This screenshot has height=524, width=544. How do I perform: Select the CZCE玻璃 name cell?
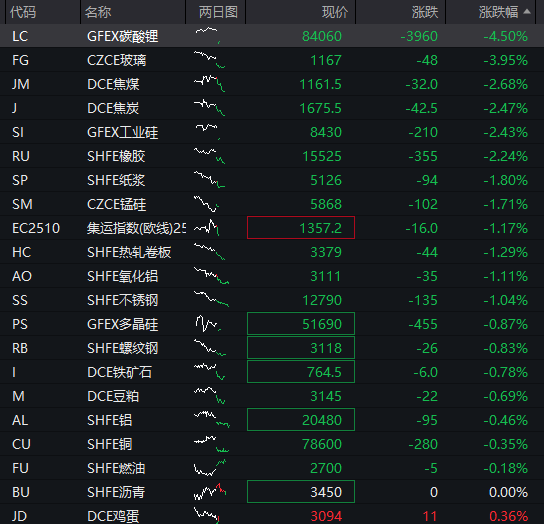[117, 60]
